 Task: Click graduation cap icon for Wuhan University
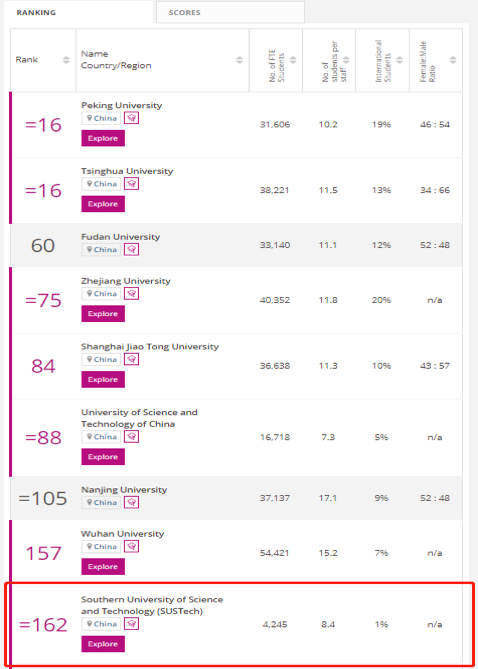tap(131, 547)
